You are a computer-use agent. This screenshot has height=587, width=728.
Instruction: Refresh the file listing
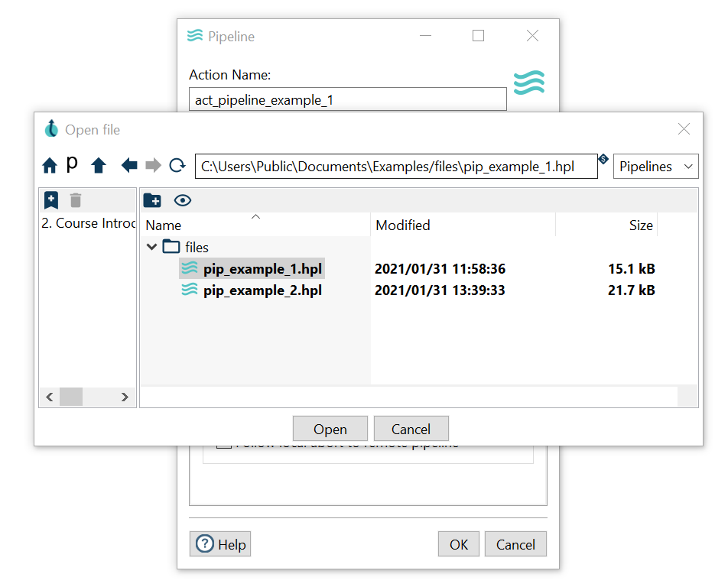[177, 165]
